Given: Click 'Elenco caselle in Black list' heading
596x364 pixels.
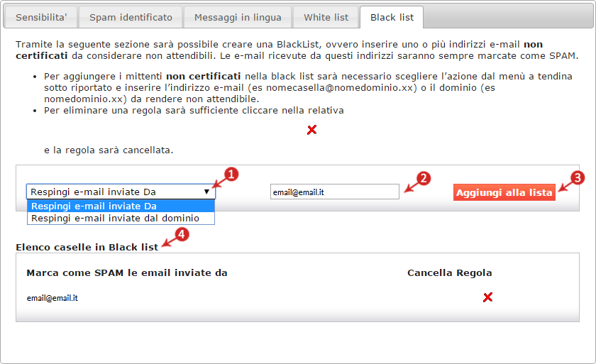Looking at the screenshot, I should (x=87, y=248).
